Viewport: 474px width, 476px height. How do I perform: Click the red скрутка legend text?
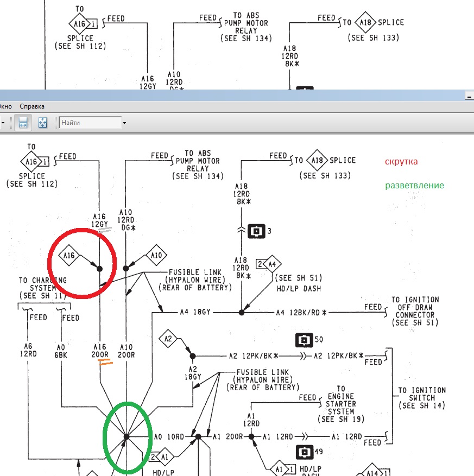pos(401,162)
